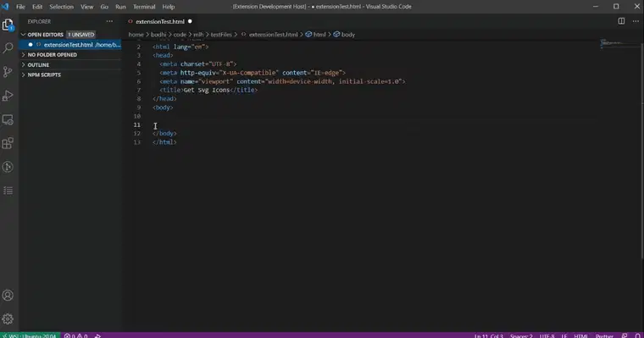Click the 'viewport' attribute value on line 6
This screenshot has height=338, width=644.
[215, 81]
